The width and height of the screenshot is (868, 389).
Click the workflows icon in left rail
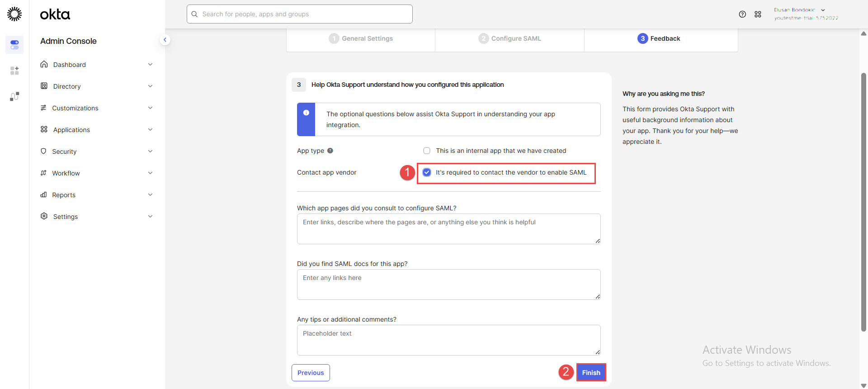[x=14, y=96]
